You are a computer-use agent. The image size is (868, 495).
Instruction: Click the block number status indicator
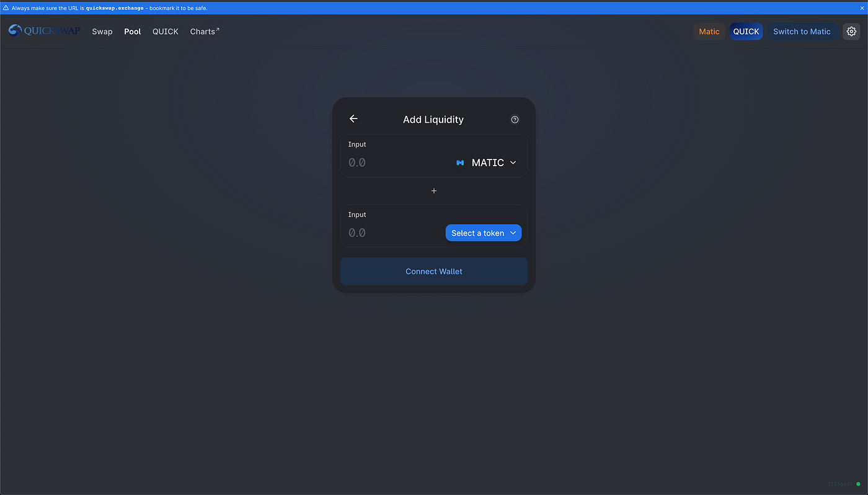coord(844,484)
